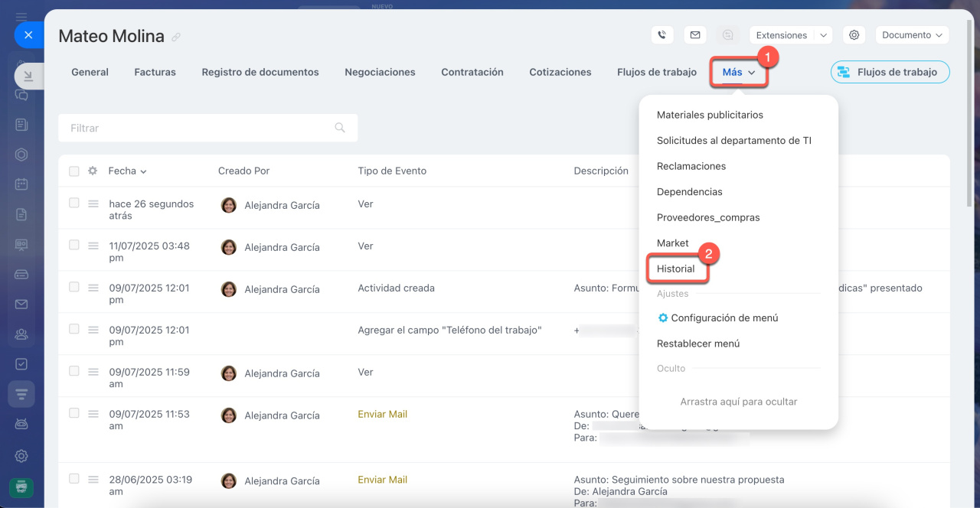The image size is (980, 508).
Task: Sort by the Fecha column header
Action: coord(127,171)
